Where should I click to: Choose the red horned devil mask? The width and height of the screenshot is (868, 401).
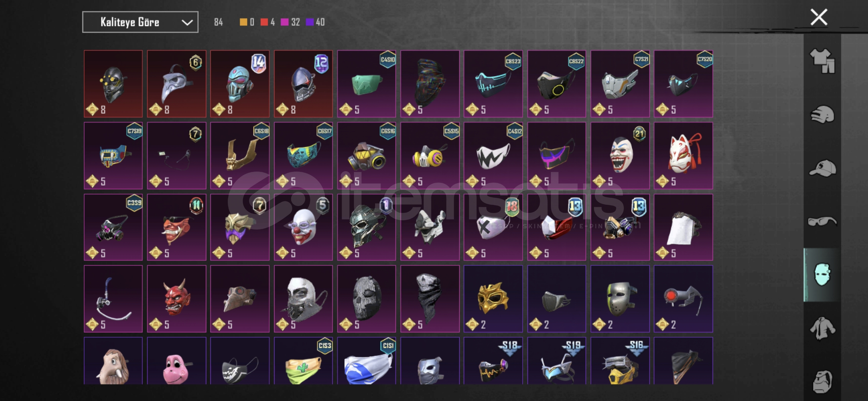[177, 299]
